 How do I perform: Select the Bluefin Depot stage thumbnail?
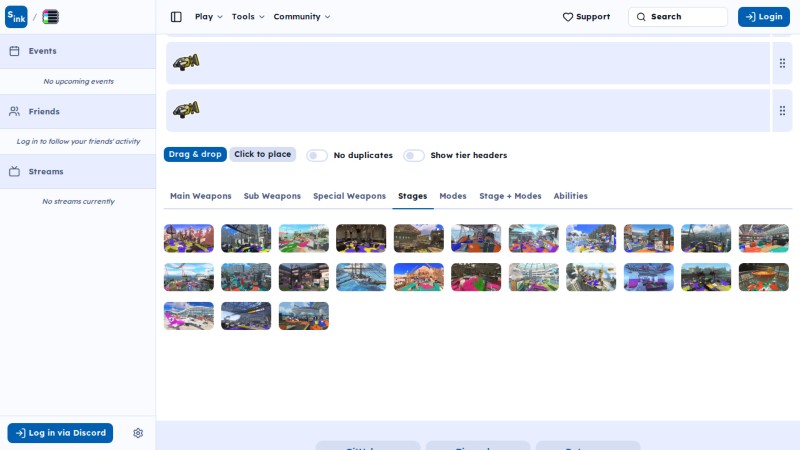(x=706, y=277)
